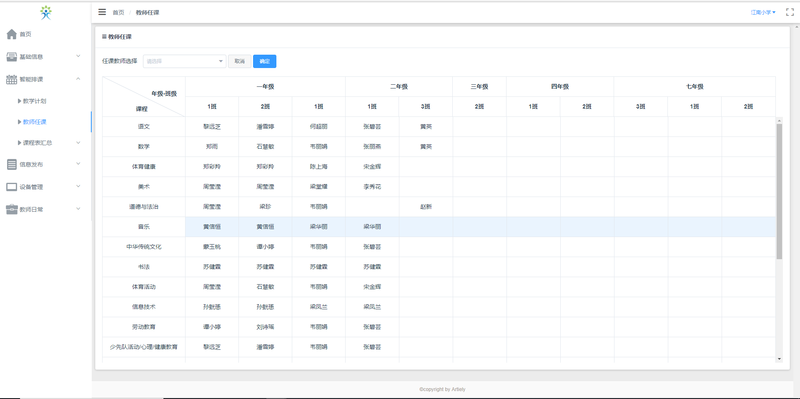Viewport: 800px width, 399px height.
Task: Open the 首页 sidebar item
Action: click(x=26, y=34)
